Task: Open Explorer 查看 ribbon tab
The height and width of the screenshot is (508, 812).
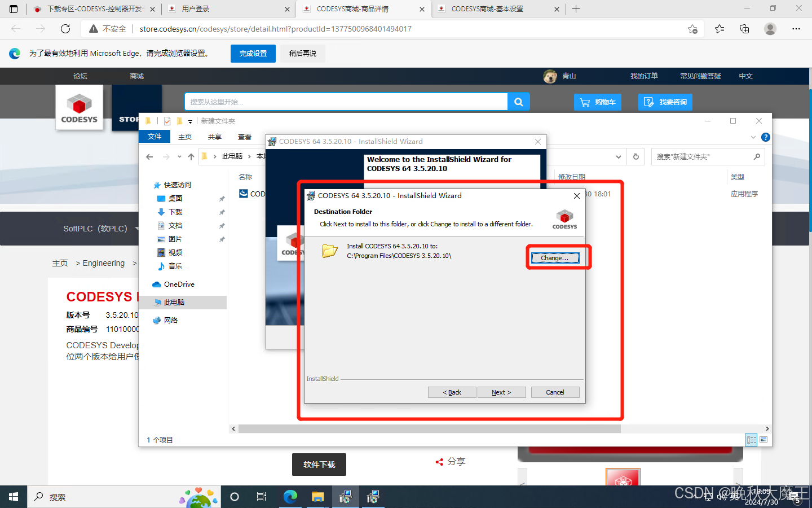Action: click(x=245, y=137)
